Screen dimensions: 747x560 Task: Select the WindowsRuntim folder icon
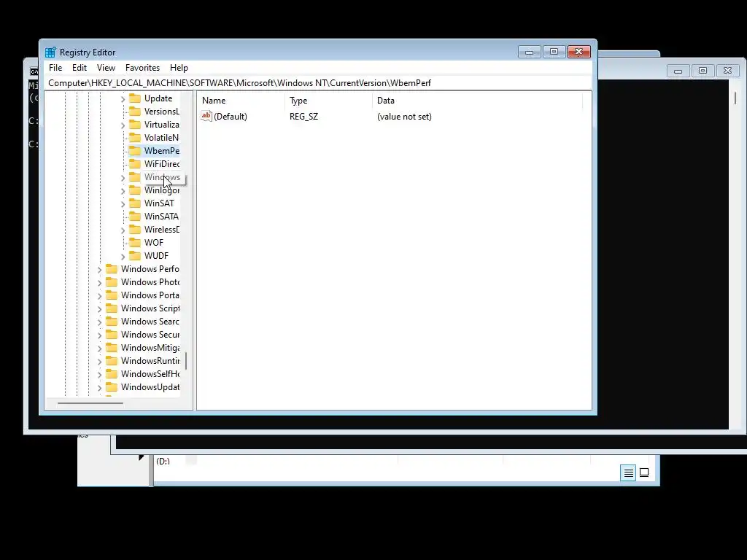pyautogui.click(x=112, y=360)
